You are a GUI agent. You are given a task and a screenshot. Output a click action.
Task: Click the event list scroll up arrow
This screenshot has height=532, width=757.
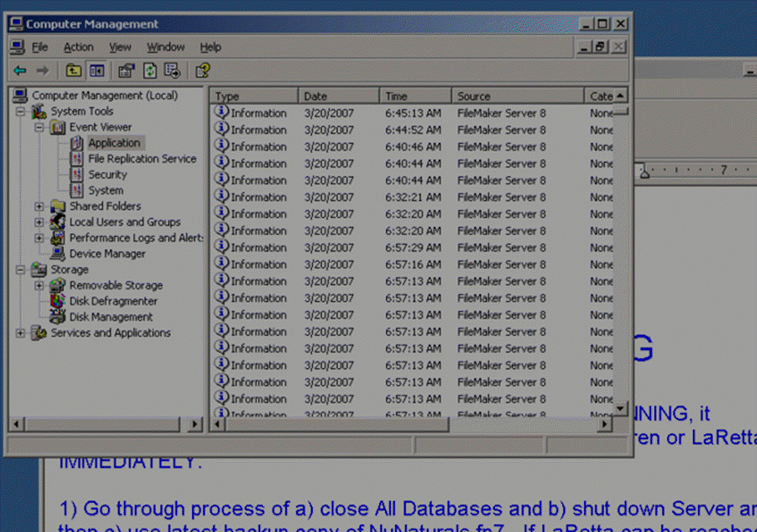621,96
